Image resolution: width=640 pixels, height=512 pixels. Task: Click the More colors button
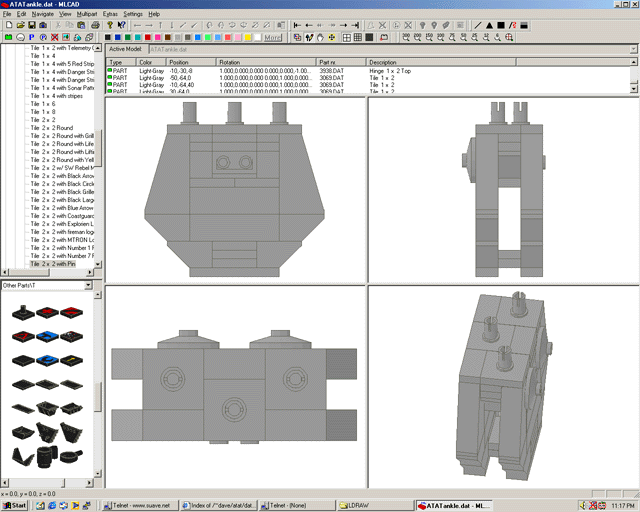pos(272,38)
